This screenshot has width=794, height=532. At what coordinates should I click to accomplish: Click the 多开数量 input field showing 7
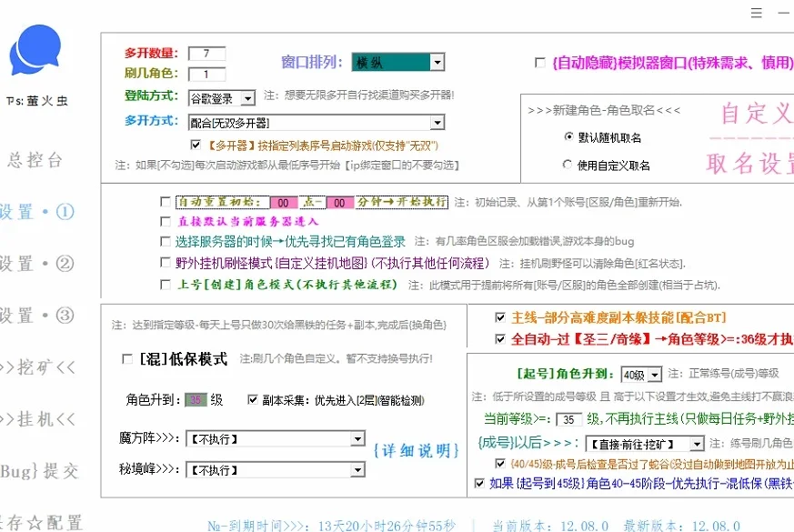tap(206, 54)
